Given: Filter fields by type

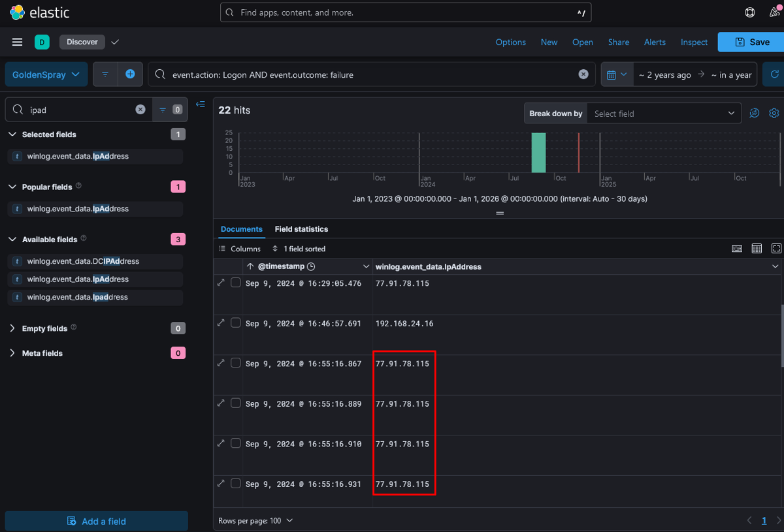Looking at the screenshot, I should pyautogui.click(x=170, y=110).
